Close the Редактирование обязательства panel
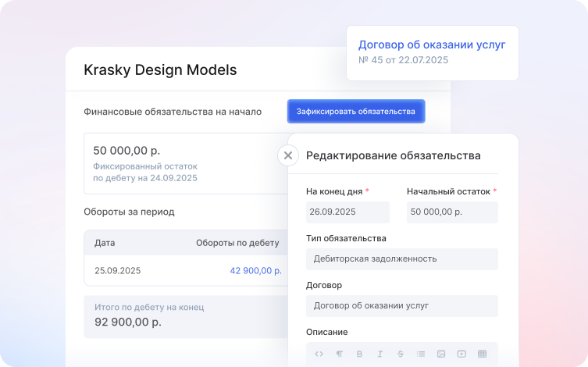This screenshot has height=367, width=588. 288,155
